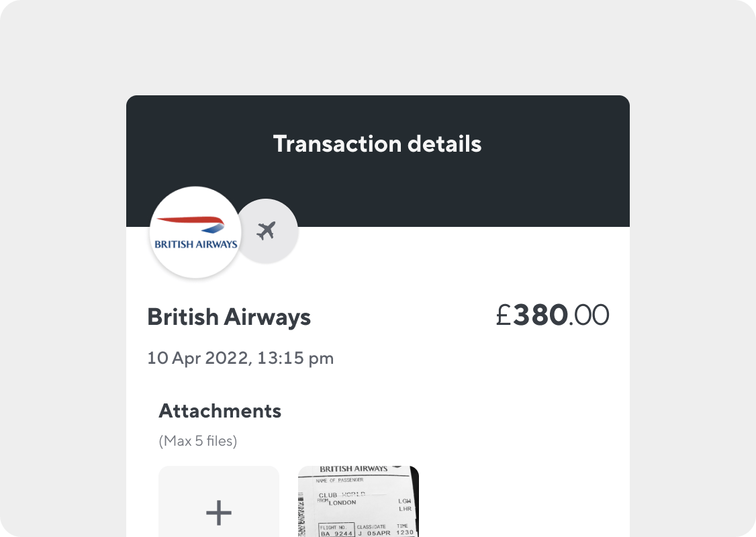Click the 1230 time on boarding pass
This screenshot has height=537, width=756.
tap(405, 533)
